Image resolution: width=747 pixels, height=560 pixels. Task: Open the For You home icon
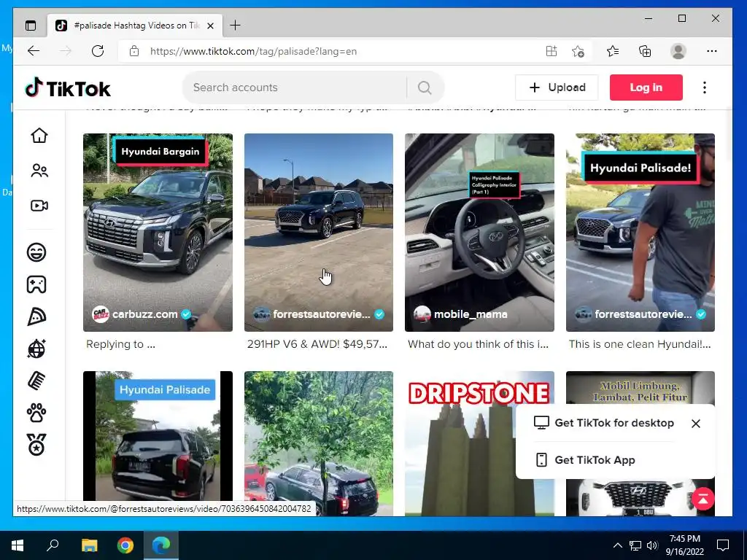coord(39,136)
